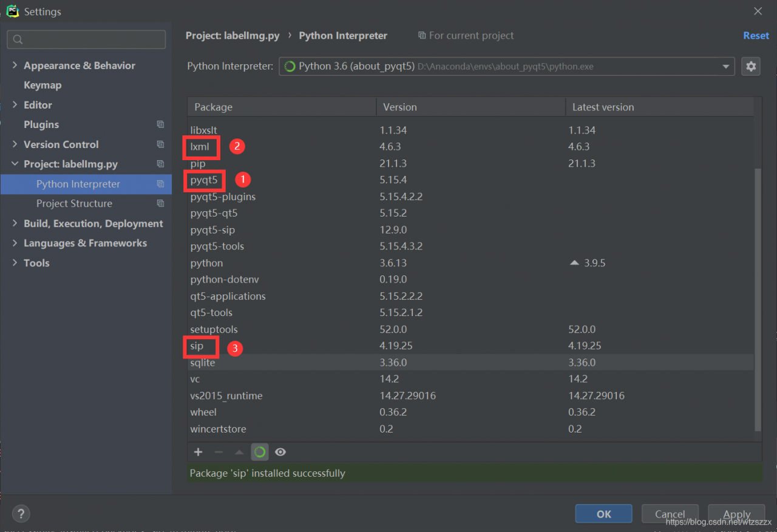The image size is (777, 532).
Task: Click the project-level icon beside Version Control
Action: [x=160, y=144]
